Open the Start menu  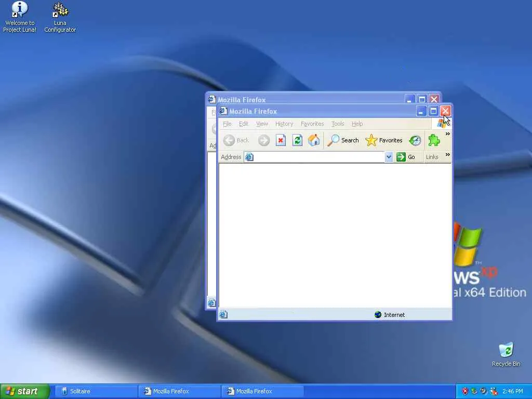pyautogui.click(x=25, y=391)
